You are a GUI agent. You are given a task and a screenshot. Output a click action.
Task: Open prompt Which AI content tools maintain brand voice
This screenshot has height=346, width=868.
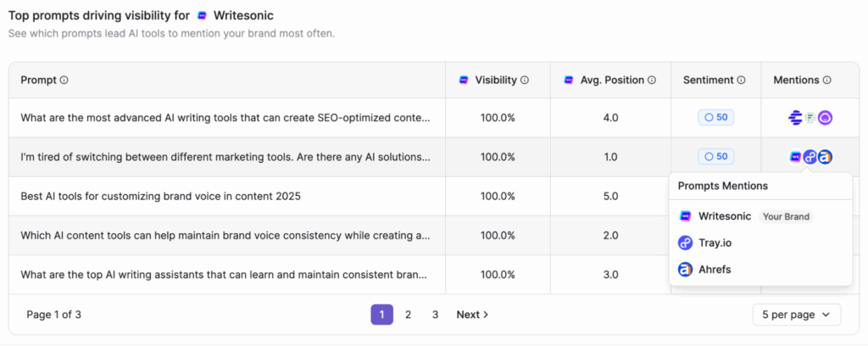pyautogui.click(x=225, y=235)
